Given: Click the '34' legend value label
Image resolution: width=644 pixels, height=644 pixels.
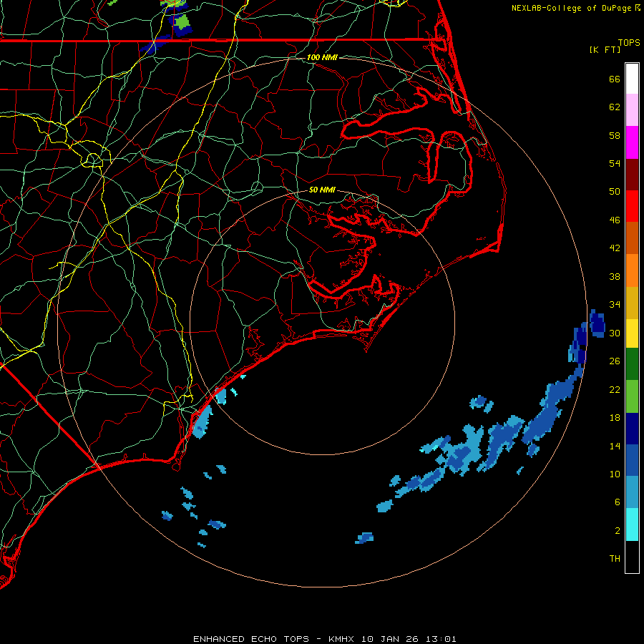Looking at the screenshot, I should pyautogui.click(x=615, y=304).
